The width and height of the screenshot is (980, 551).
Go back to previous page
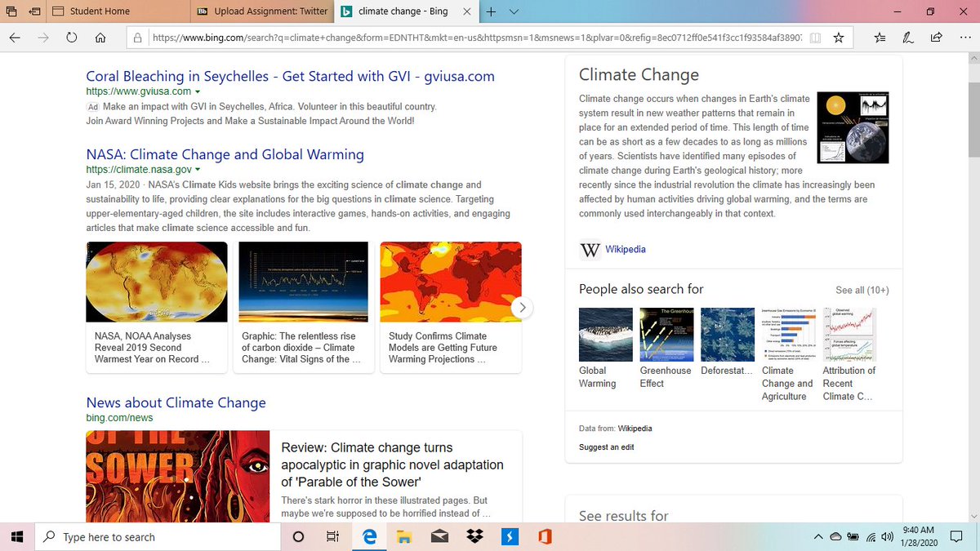[x=16, y=38]
